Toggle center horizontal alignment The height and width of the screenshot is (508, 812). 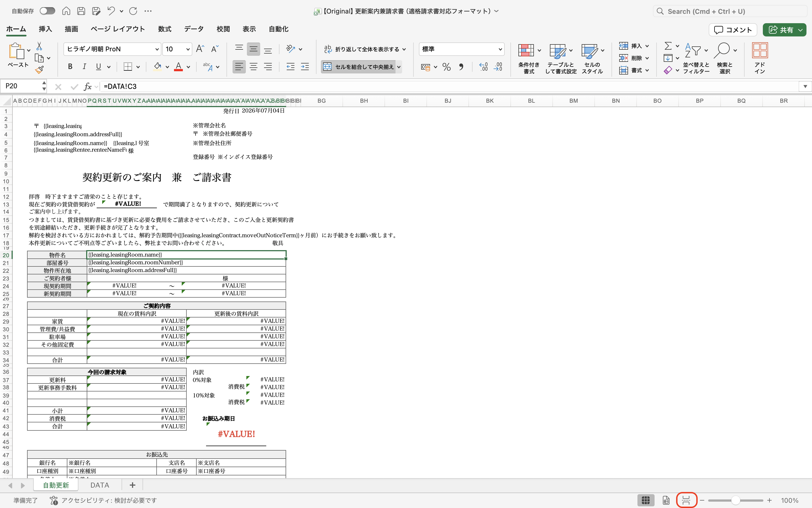tap(254, 67)
